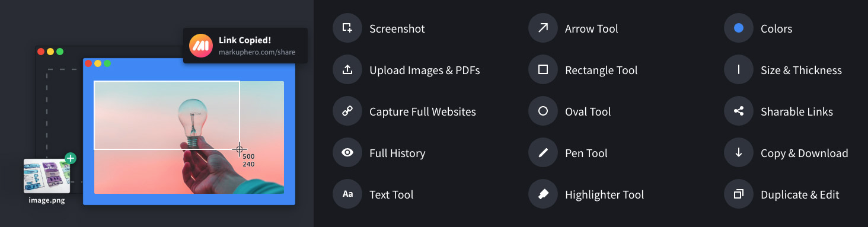Image resolution: width=868 pixels, height=227 pixels.
Task: Click the lightbulb photo in the preview window
Action: (x=189, y=138)
